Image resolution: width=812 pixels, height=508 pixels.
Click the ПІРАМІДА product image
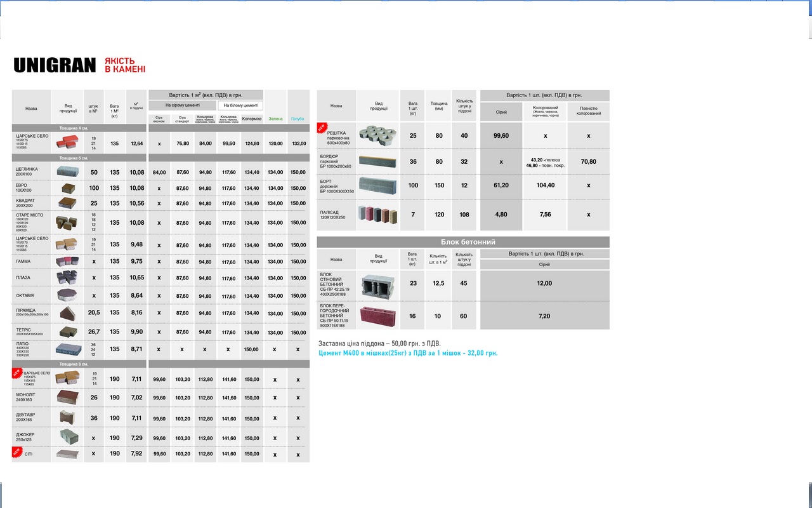(x=68, y=313)
